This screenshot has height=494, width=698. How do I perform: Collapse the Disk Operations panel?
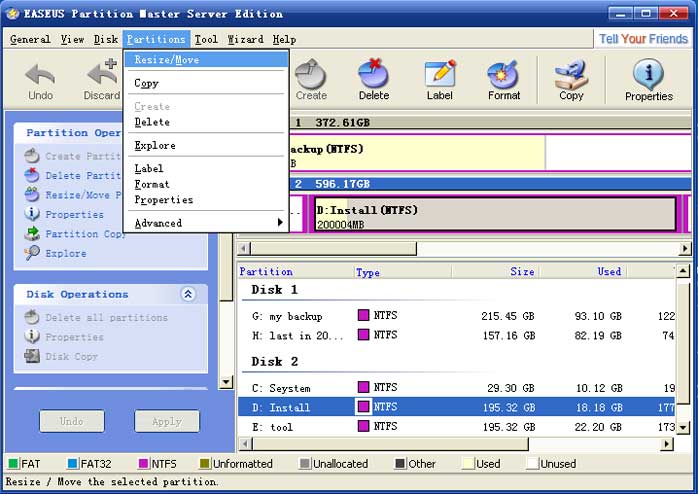(x=188, y=294)
